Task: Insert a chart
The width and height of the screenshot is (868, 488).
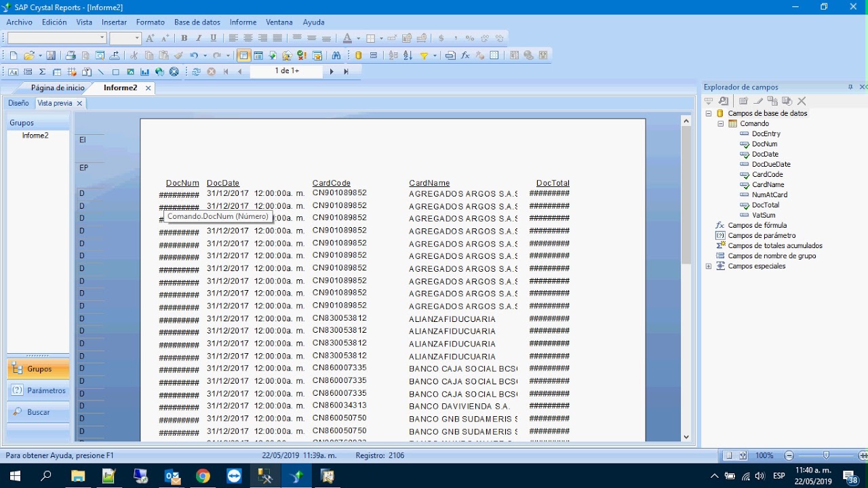Action: [145, 72]
